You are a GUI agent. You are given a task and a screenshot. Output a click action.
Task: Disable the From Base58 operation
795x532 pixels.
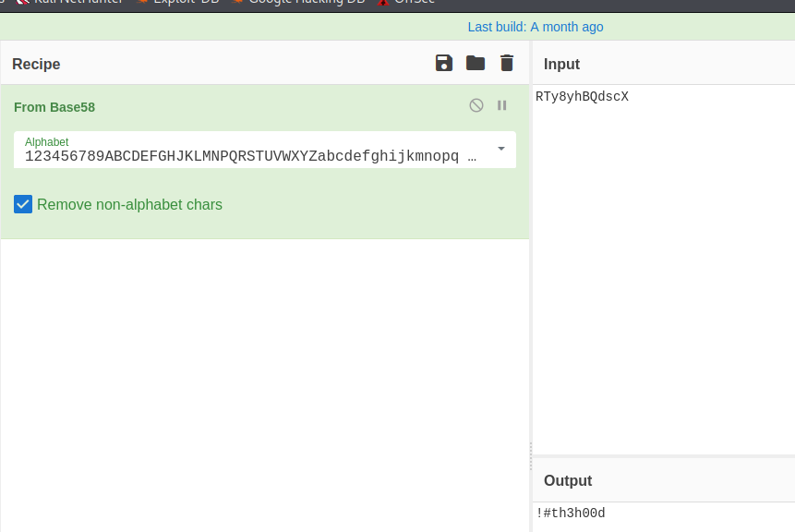pos(476,105)
